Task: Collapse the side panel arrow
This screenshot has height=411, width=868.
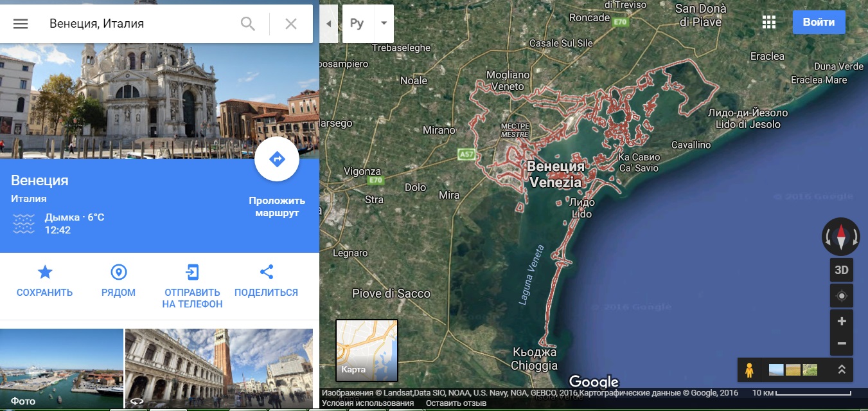Action: [x=328, y=24]
